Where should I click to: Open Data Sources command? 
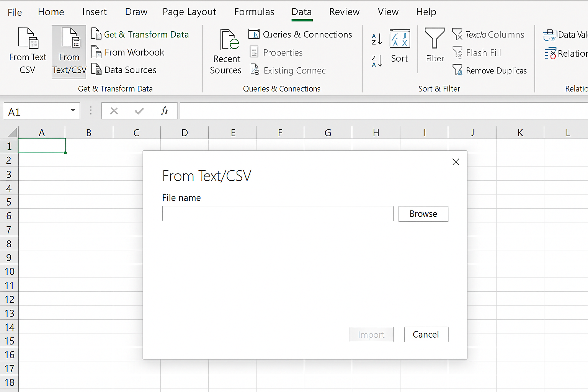(x=124, y=70)
